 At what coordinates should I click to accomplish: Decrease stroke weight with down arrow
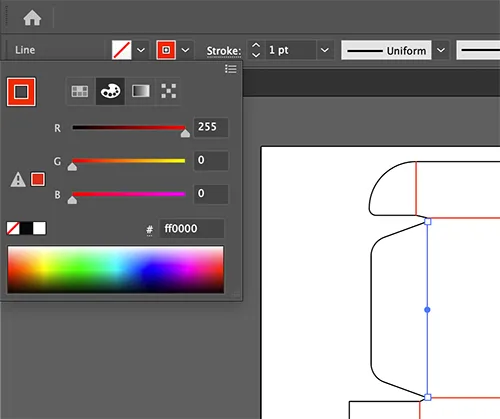click(256, 55)
